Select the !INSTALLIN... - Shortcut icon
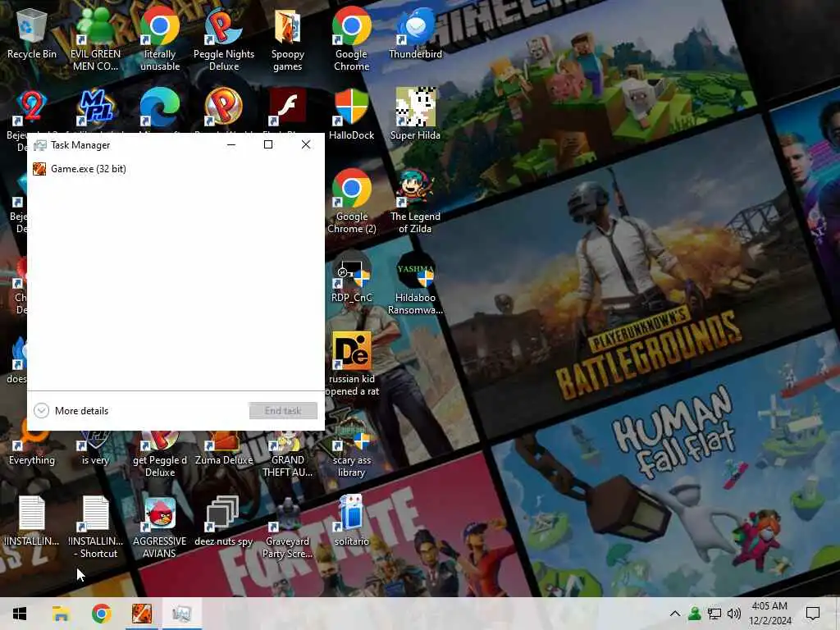Image resolution: width=840 pixels, height=630 pixels. (x=95, y=527)
